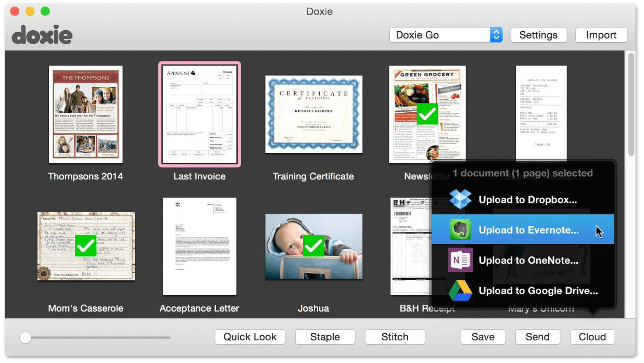Choose Upload to Dropbox
The image size is (644, 363).
[x=523, y=200]
